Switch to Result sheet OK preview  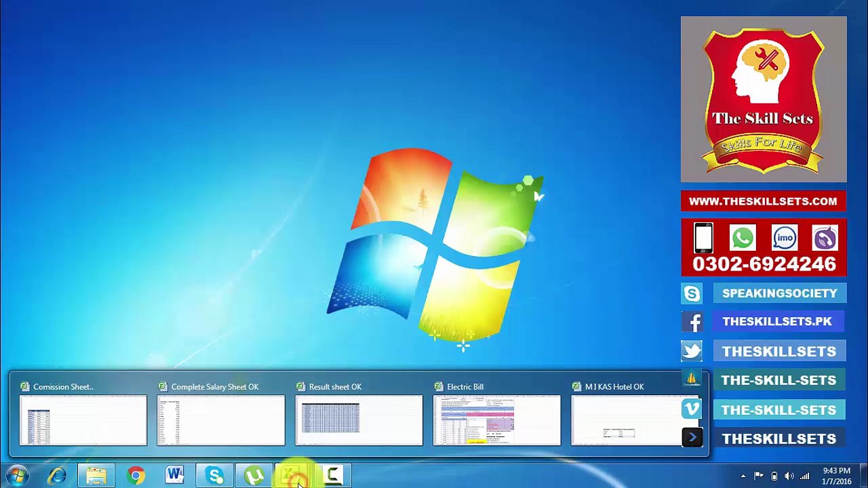(359, 413)
